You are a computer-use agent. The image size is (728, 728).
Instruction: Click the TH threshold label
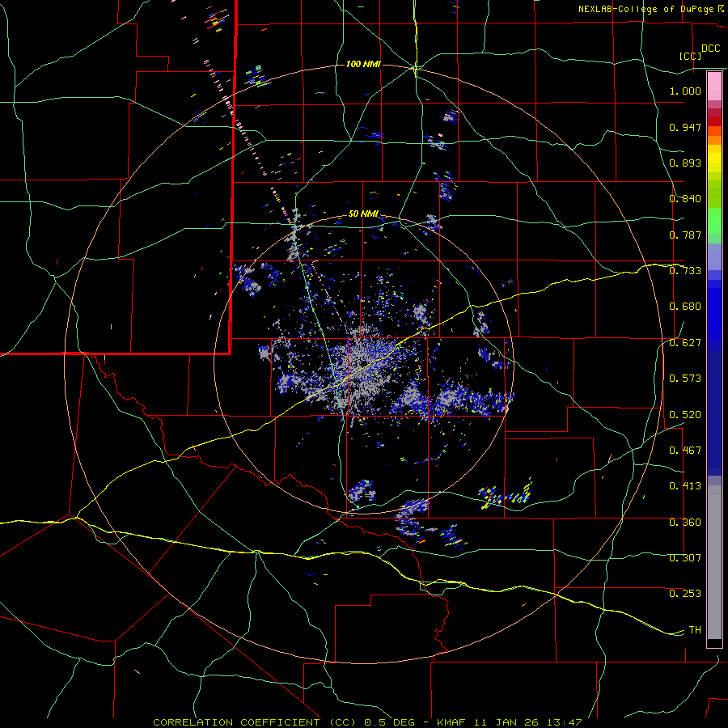[695, 630]
